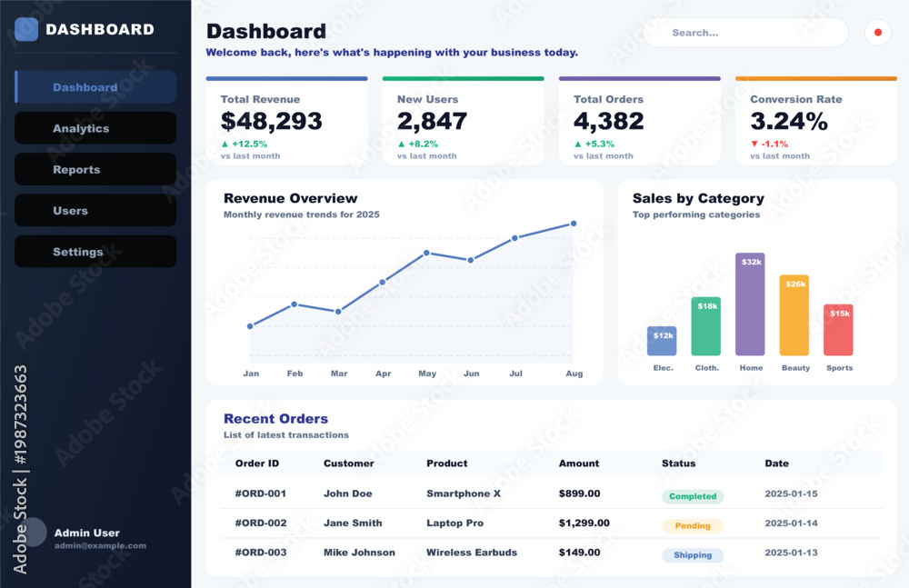Click the blue dashboard logo icon
Image resolution: width=909 pixels, height=588 pixels.
(26, 29)
